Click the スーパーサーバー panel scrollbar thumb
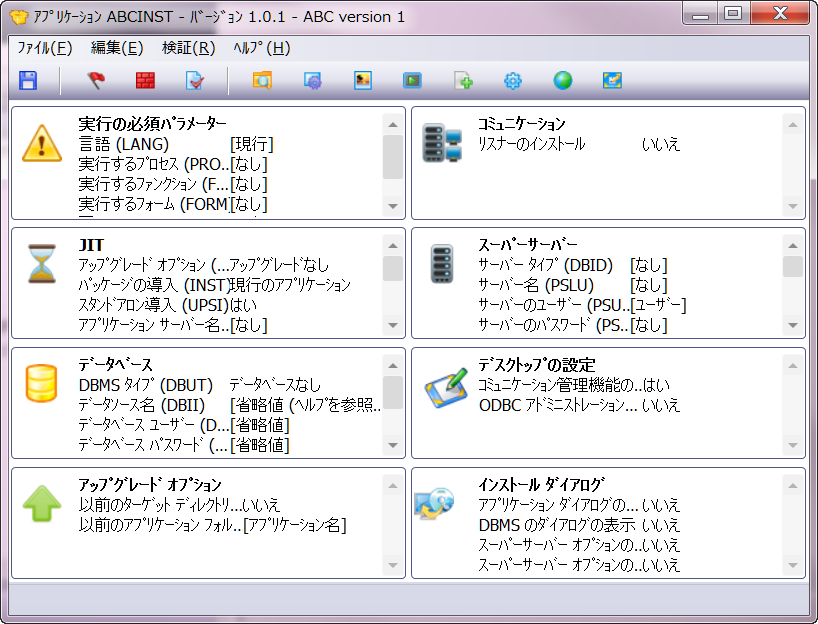The height and width of the screenshot is (624, 818). [x=793, y=267]
